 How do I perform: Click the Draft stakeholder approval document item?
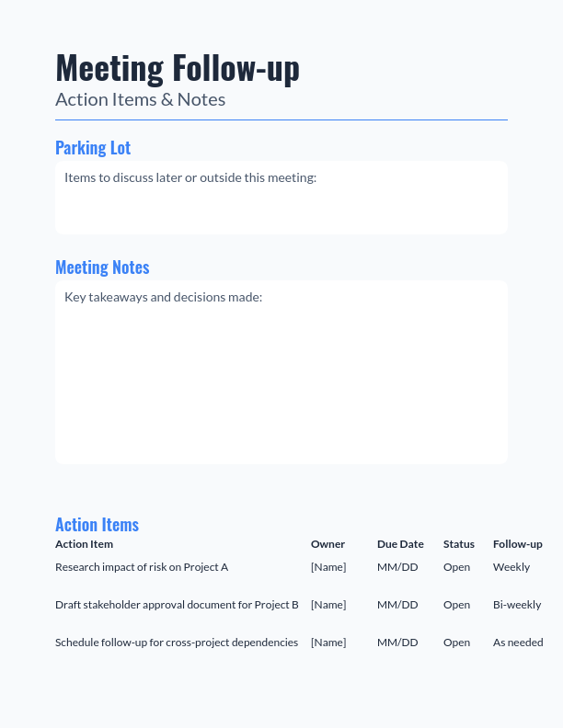[x=177, y=605]
